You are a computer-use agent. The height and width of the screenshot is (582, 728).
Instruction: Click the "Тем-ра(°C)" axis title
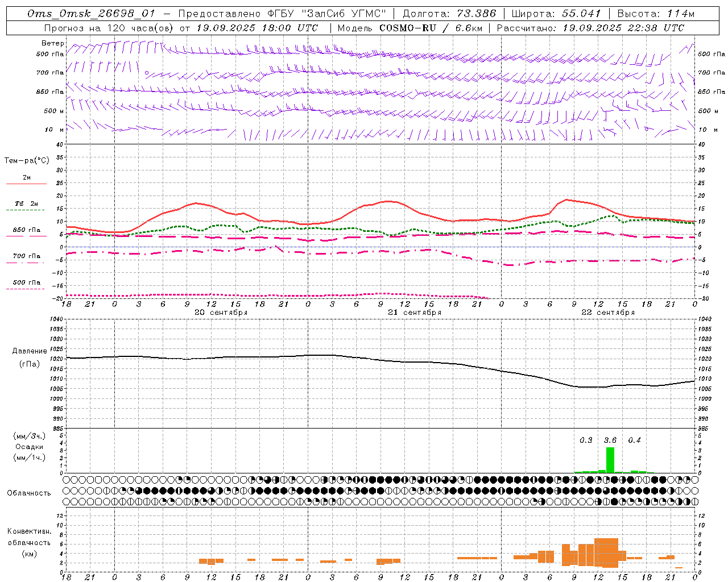click(x=27, y=161)
